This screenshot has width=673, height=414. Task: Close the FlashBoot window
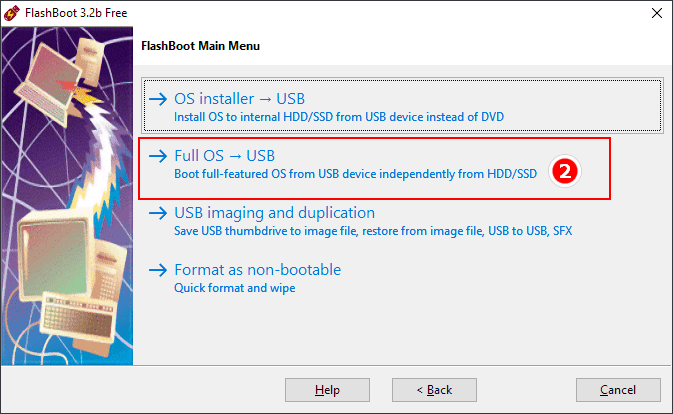[x=657, y=13]
